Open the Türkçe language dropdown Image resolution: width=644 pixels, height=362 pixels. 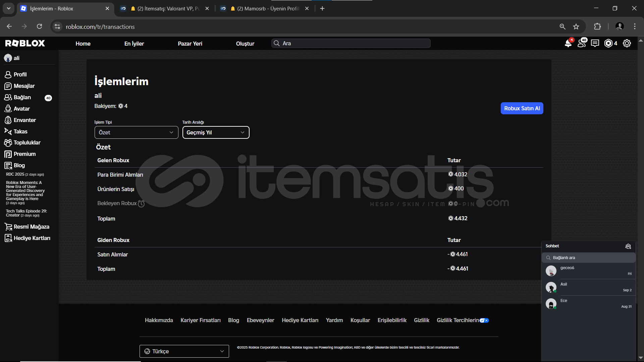coord(184,351)
